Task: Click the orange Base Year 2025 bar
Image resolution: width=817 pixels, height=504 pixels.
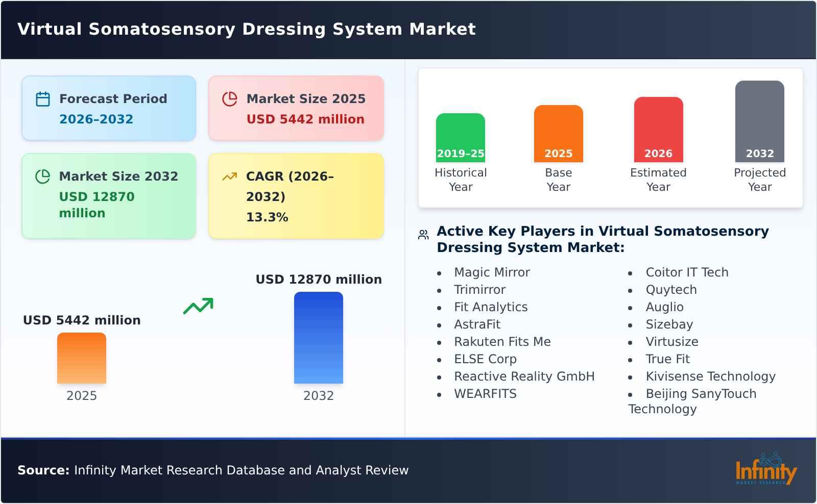Action: [558, 133]
